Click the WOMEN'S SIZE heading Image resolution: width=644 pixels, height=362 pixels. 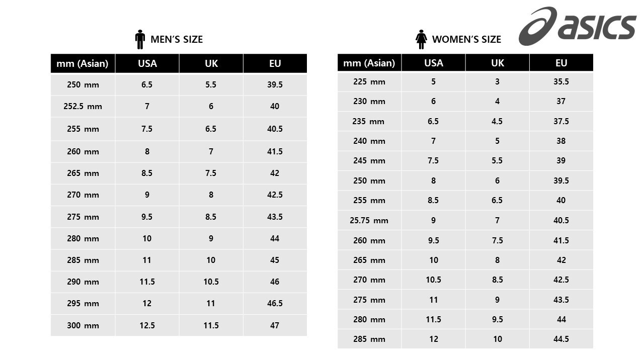click(x=466, y=39)
